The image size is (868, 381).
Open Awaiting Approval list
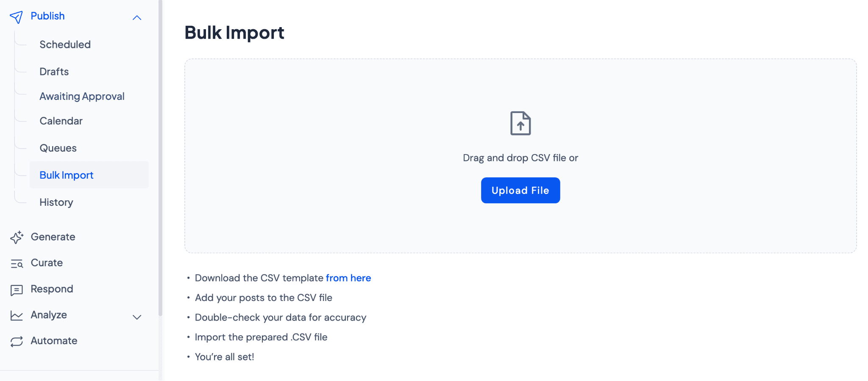(x=82, y=97)
